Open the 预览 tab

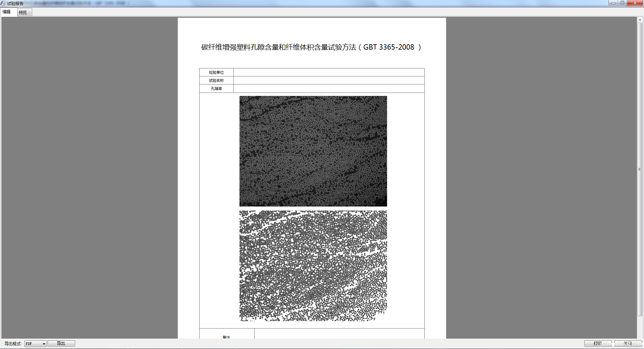coord(23,12)
